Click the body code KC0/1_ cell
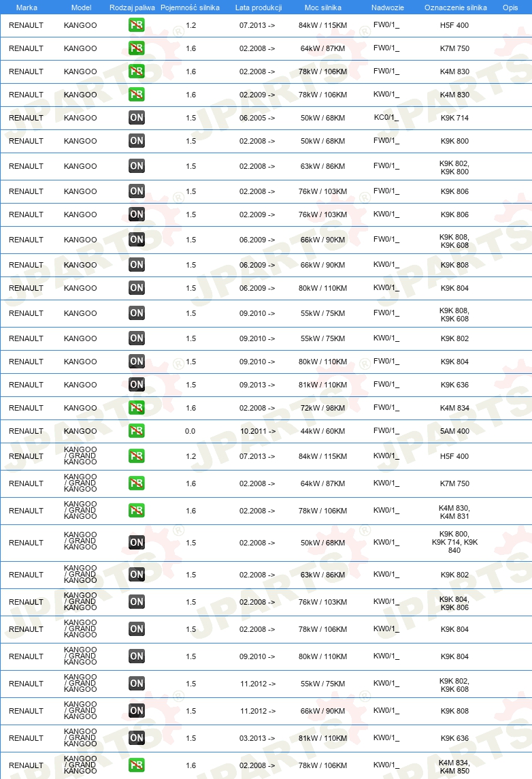This screenshot has width=532, height=779. (386, 118)
